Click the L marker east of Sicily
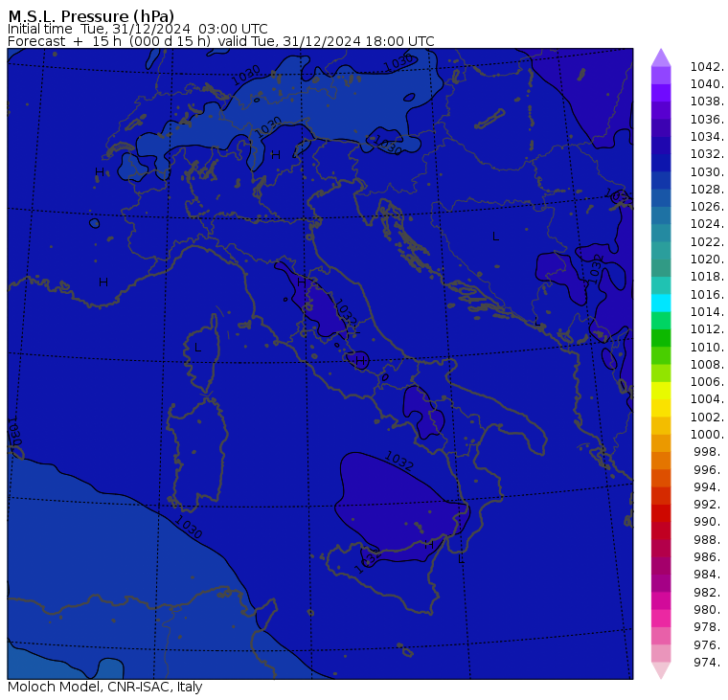 [461, 559]
